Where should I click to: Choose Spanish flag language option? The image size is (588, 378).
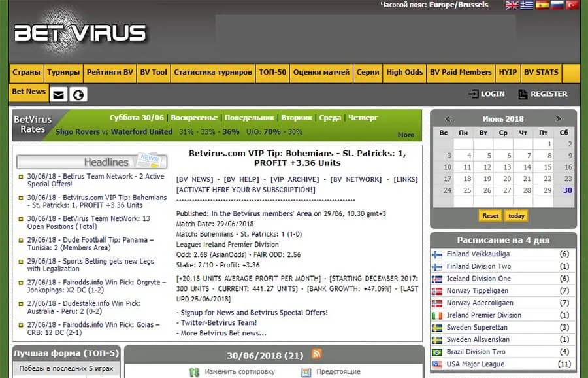pyautogui.click(x=542, y=5)
